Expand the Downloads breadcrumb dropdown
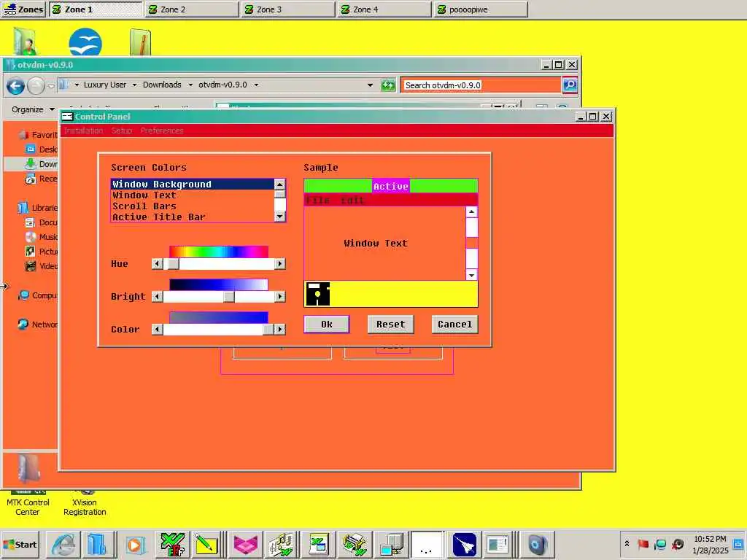This screenshot has height=560, width=747. coord(190,85)
